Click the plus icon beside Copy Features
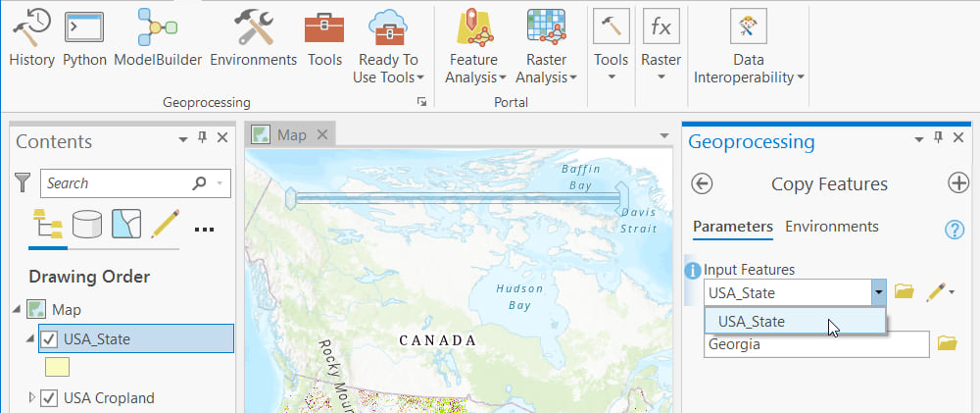 coord(958,184)
